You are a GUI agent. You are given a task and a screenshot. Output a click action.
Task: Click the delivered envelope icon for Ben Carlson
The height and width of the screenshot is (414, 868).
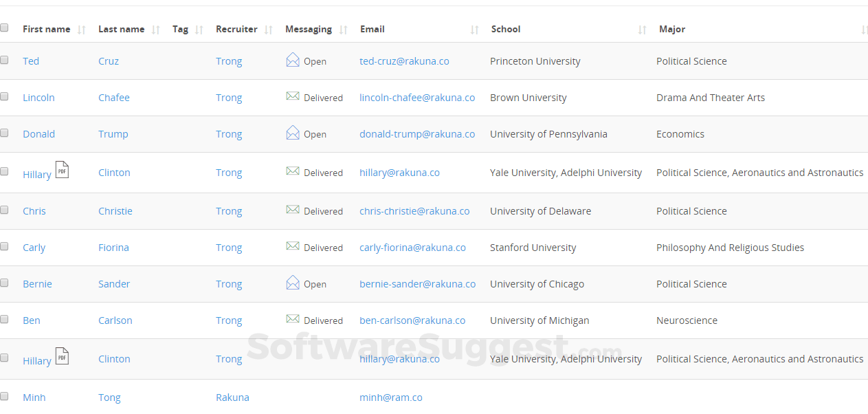click(293, 319)
